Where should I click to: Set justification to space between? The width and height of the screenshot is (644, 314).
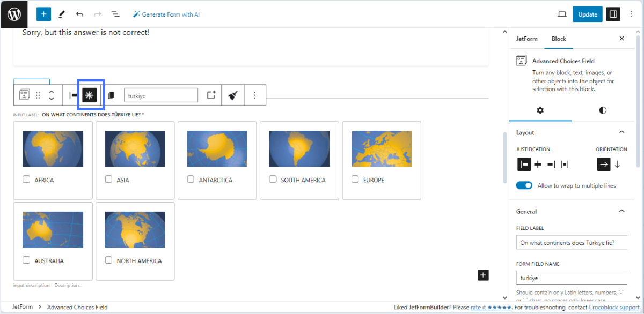pos(565,165)
